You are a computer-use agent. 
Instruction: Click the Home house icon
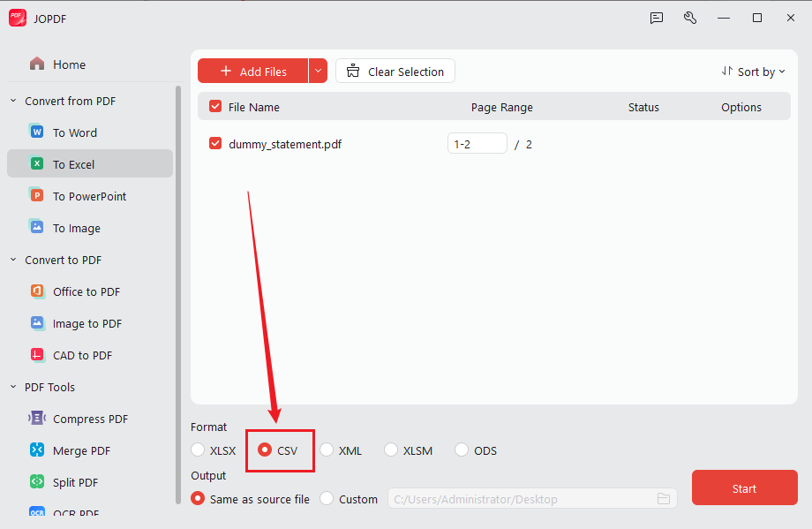click(37, 64)
